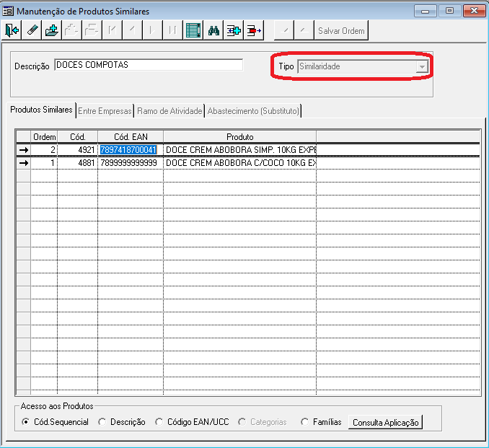This screenshot has width=489, height=448.
Task: Click the Cód. EAN column header
Action: pos(131,137)
